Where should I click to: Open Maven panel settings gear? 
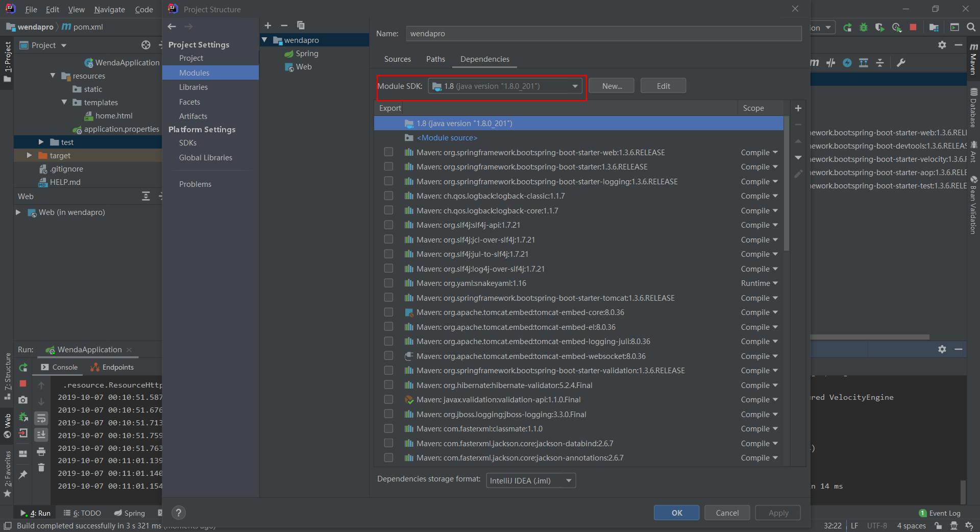(x=942, y=45)
